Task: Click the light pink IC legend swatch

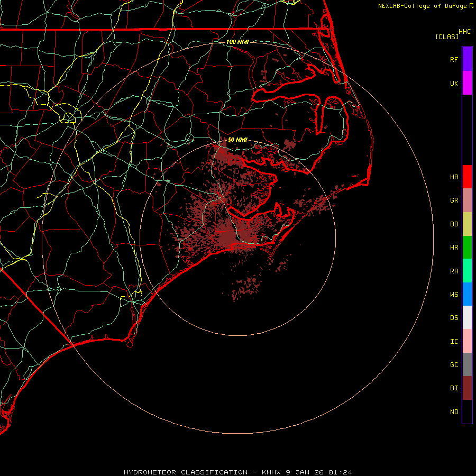Action: (467, 341)
